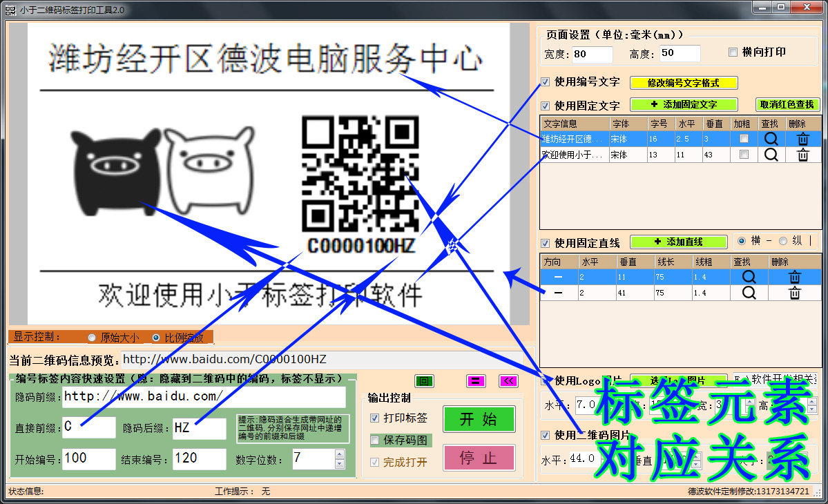Uncheck 使用编号文字 option
Viewport: 828px width, 504px height.
coord(546,81)
